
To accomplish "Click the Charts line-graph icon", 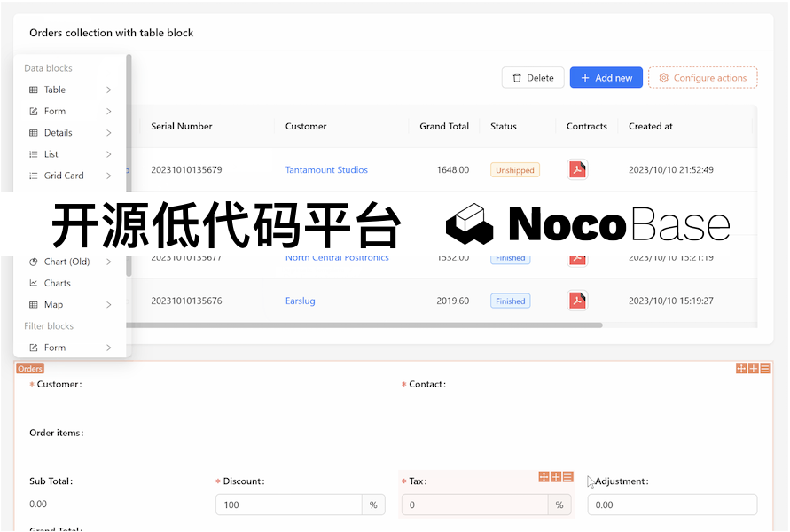I will 34,283.
